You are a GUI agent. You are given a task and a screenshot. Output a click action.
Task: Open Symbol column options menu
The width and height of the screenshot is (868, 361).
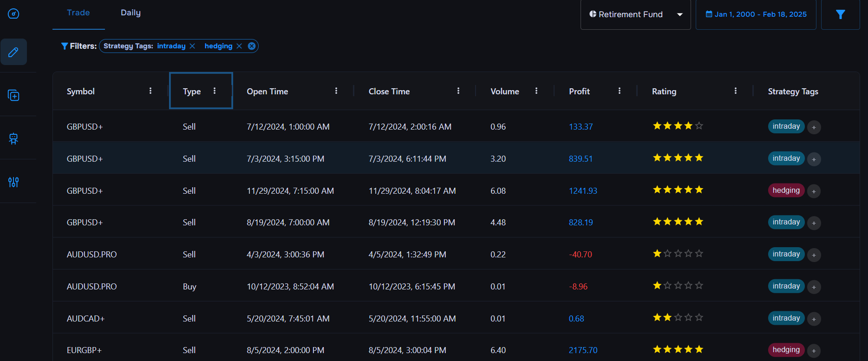click(x=150, y=91)
